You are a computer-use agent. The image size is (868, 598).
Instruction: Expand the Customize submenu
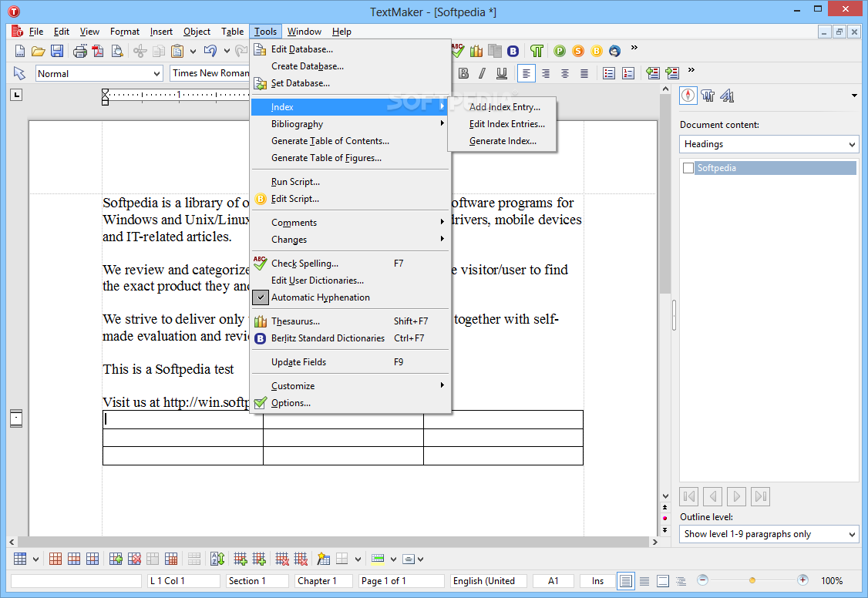point(348,385)
